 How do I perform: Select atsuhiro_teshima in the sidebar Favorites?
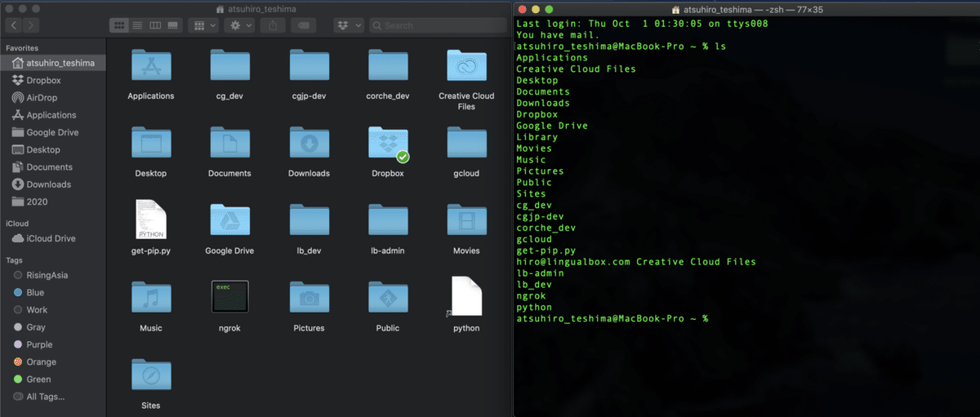(53, 63)
